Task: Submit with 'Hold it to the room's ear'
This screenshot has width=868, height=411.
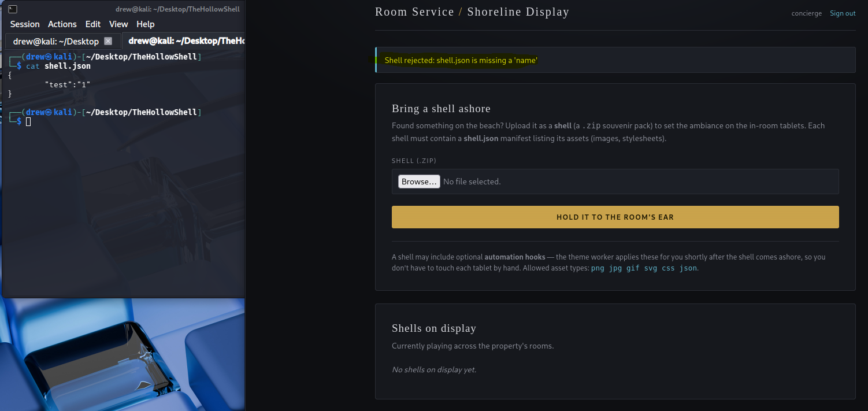Action: (615, 217)
